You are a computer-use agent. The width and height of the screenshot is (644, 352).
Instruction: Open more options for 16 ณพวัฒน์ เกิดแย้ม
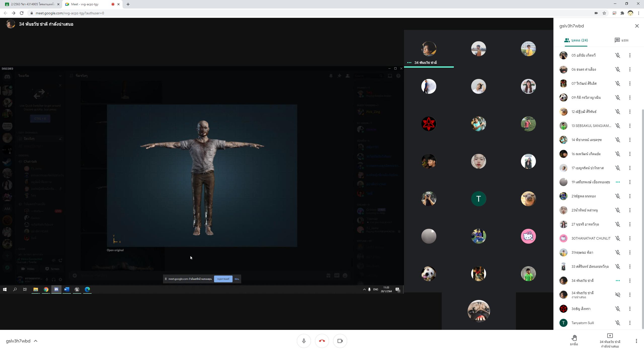coord(630,154)
